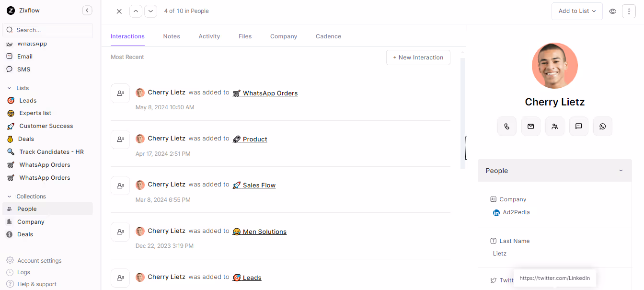This screenshot has height=290, width=644.
Task: Click the LinkedIn icon beside Ad2Pedia
Action: [496, 213]
